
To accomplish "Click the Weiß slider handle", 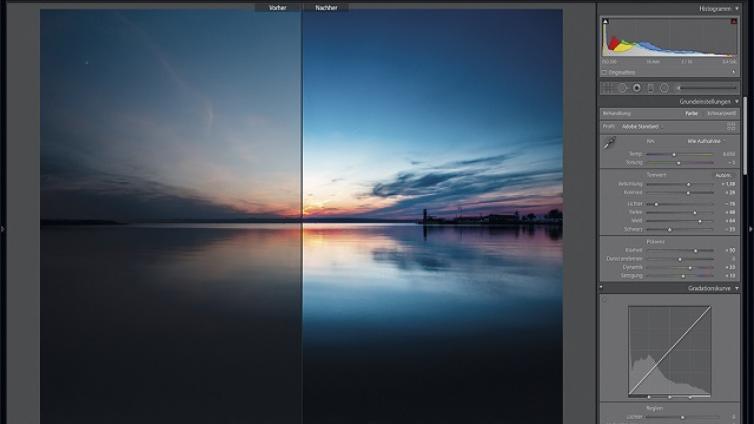I will pos(700,221).
